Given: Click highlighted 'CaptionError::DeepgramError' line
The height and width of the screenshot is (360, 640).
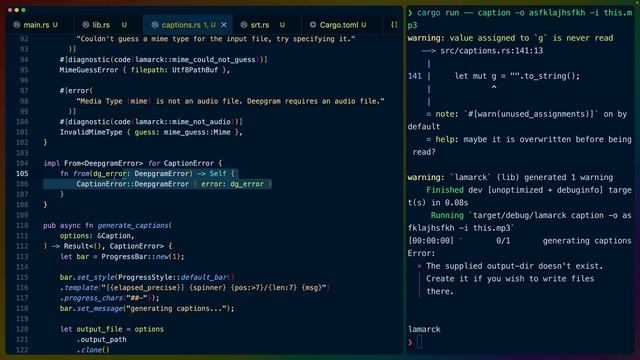Looking at the screenshot, I should [x=174, y=184].
